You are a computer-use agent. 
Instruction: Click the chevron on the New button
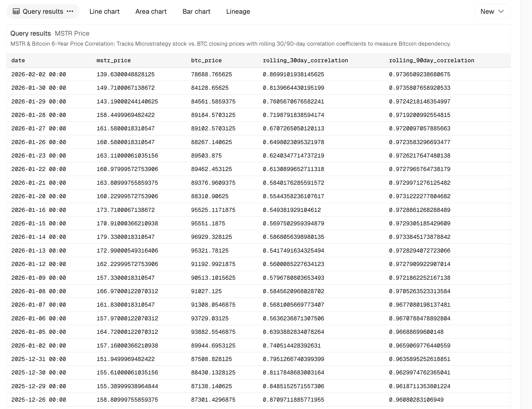click(x=500, y=11)
